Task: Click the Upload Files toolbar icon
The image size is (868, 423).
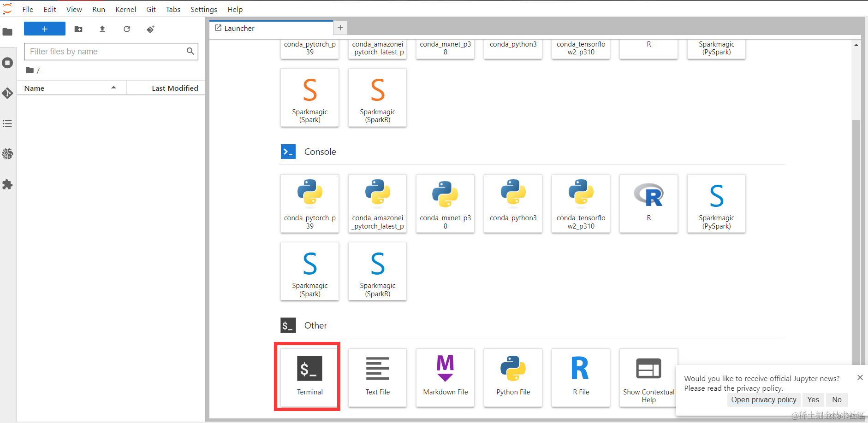Action: tap(102, 29)
